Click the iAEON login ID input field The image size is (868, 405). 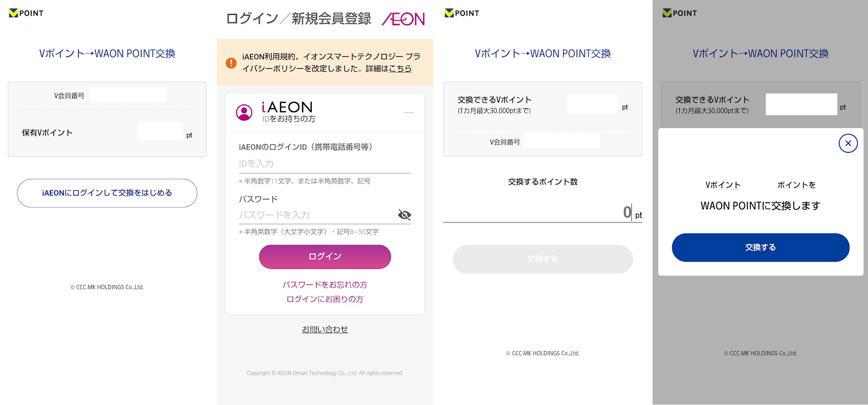[325, 164]
